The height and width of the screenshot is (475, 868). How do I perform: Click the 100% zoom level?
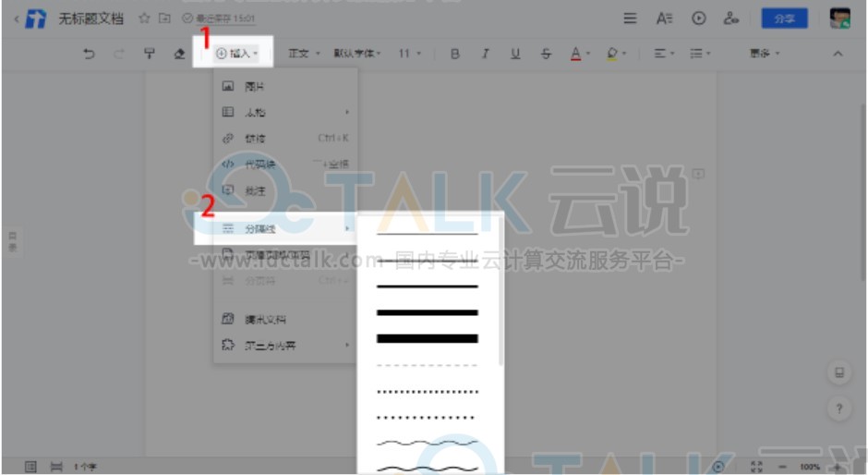click(809, 467)
